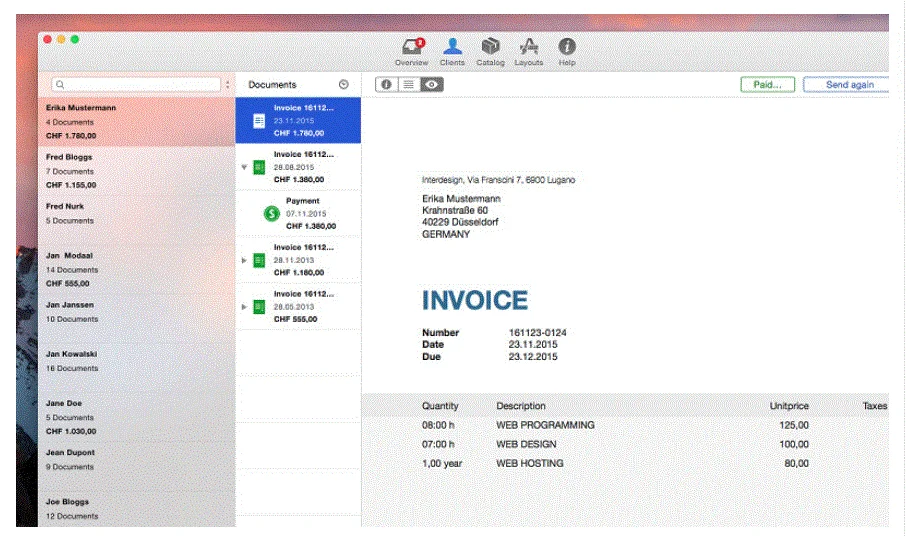The width and height of the screenshot is (906, 536).
Task: Open the Clients section
Action: [452, 52]
